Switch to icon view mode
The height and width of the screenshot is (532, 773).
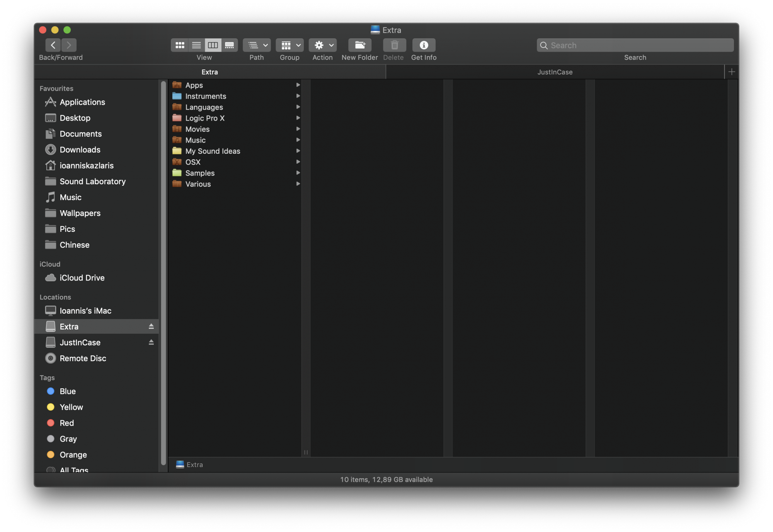pyautogui.click(x=180, y=45)
